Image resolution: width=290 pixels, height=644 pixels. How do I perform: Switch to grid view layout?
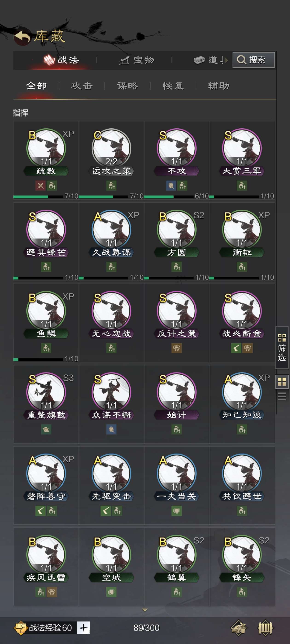(x=282, y=382)
